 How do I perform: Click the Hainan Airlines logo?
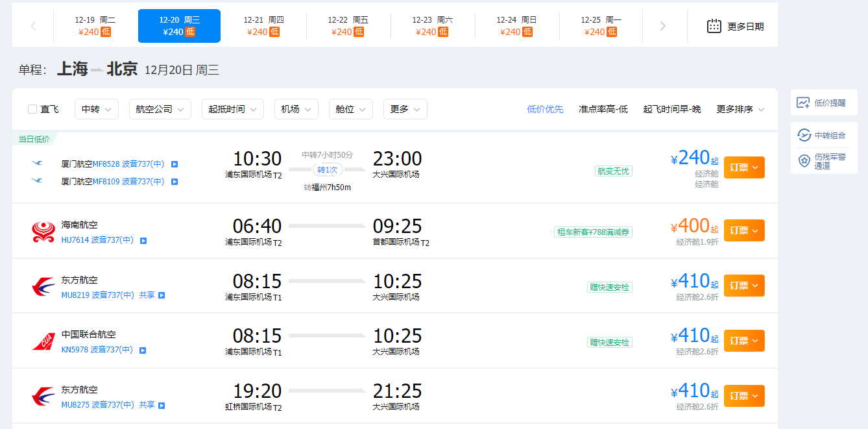coord(43,232)
